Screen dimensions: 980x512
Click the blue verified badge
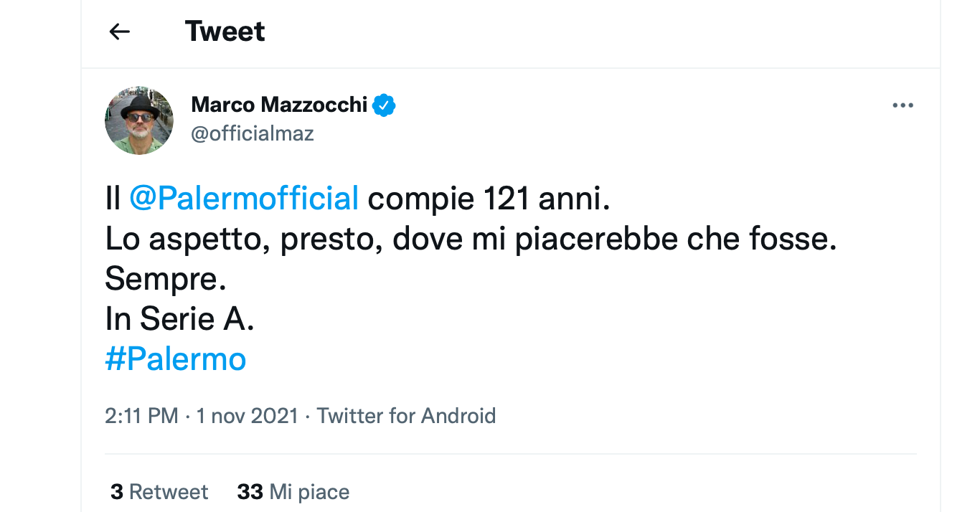coord(385,105)
